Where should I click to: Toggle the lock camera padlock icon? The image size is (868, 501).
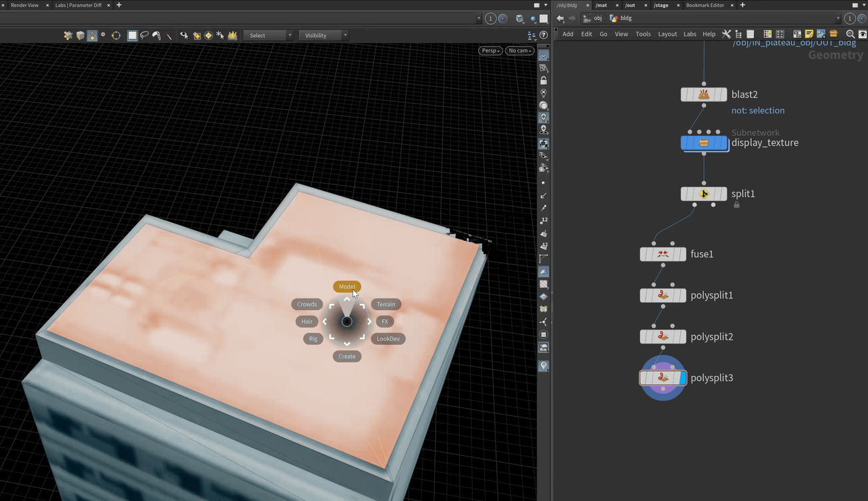[543, 80]
